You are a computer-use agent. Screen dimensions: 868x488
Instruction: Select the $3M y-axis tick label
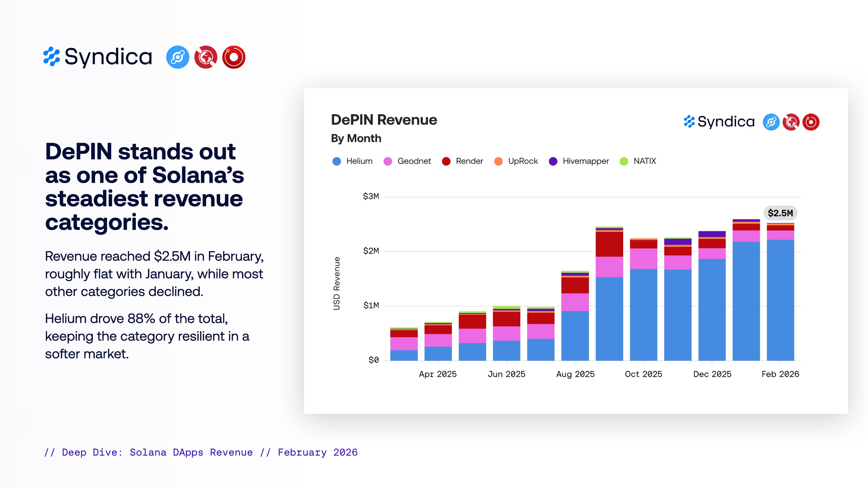[371, 197]
